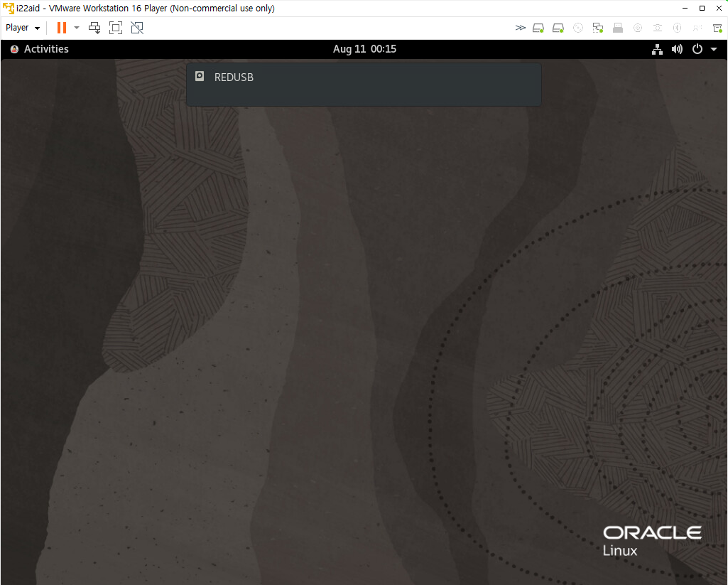Viewport: 728px width, 585px height.
Task: Click the sound card device icon
Action: (638, 28)
